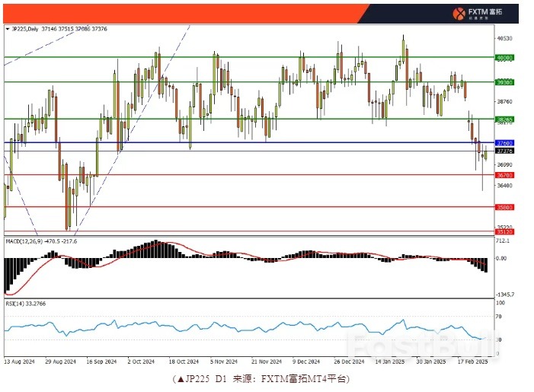Viewport: 534px width, 392px height.
Task: Click the JP225,Daily chart title text
Action: point(24,29)
